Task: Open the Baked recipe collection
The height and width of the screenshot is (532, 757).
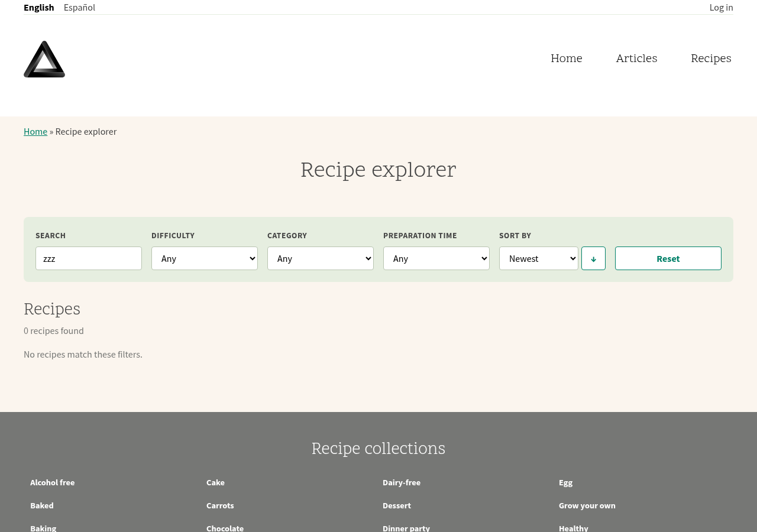Action: (x=42, y=505)
